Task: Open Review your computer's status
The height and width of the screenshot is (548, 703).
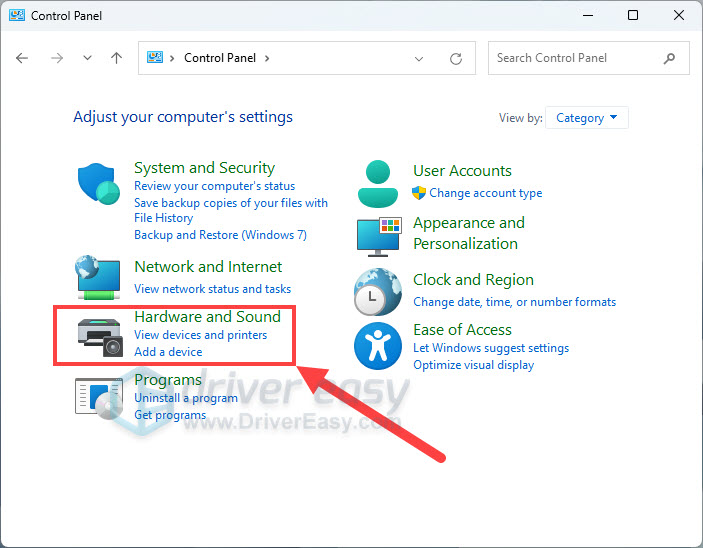Action: pos(215,186)
